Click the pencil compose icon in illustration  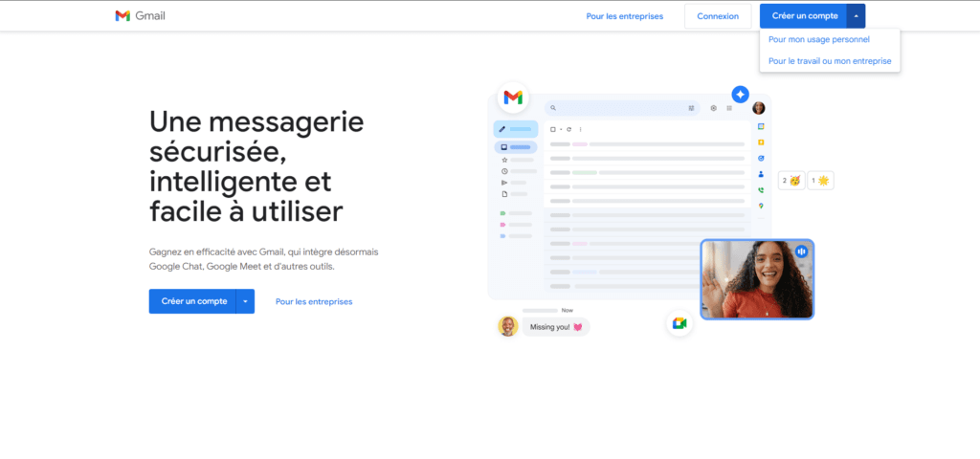tap(501, 129)
